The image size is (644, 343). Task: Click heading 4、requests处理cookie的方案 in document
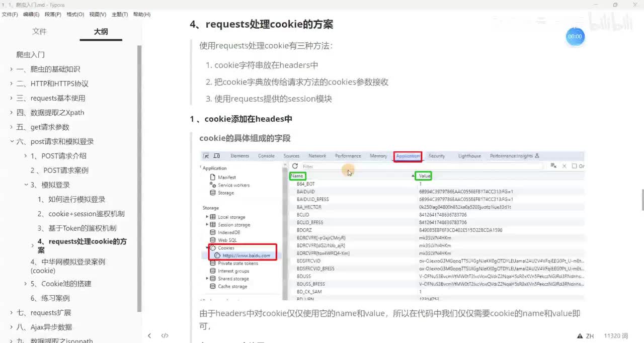coord(261,24)
